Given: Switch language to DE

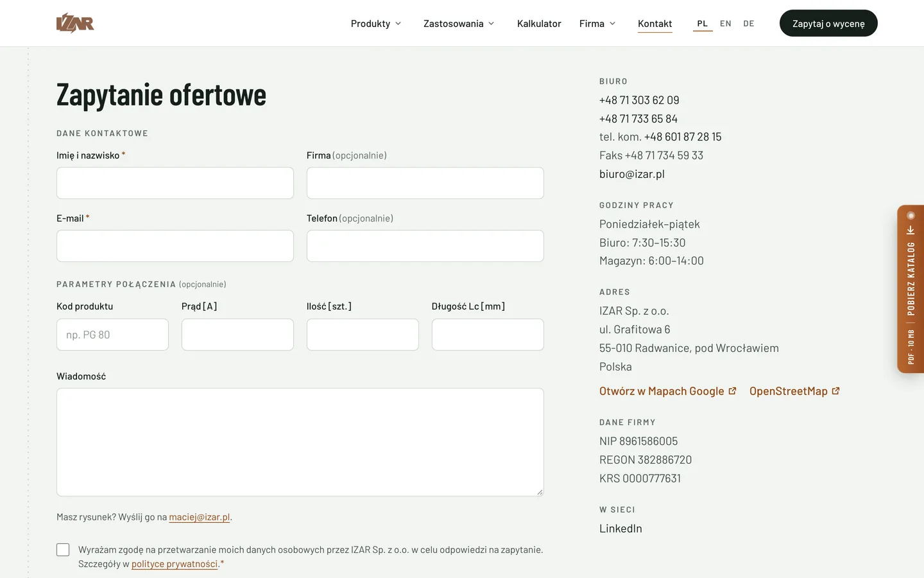Looking at the screenshot, I should 749,24.
